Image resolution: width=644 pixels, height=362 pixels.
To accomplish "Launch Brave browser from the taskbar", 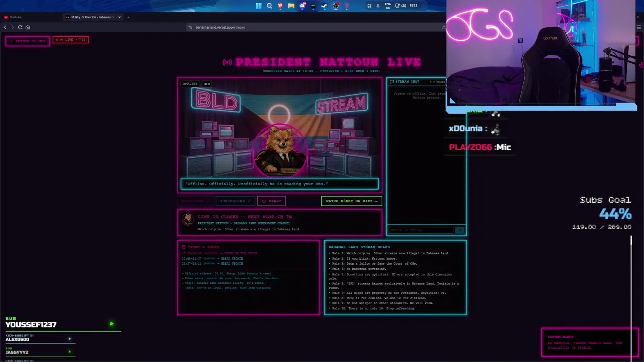I will point(280,6).
